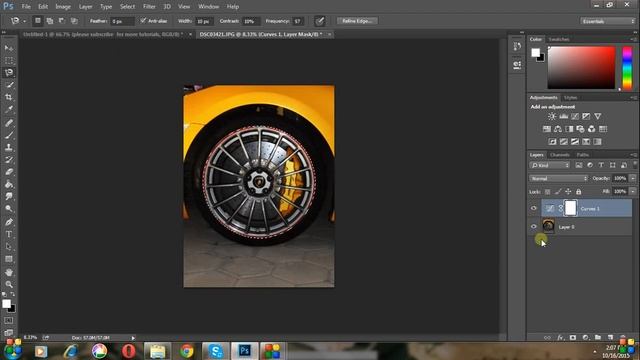Toggle Lock position

click(x=568, y=191)
